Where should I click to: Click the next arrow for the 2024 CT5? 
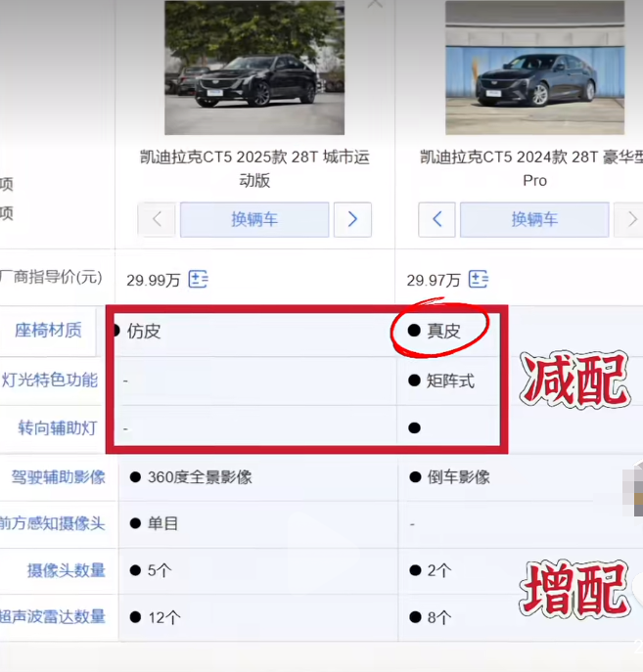click(x=629, y=219)
